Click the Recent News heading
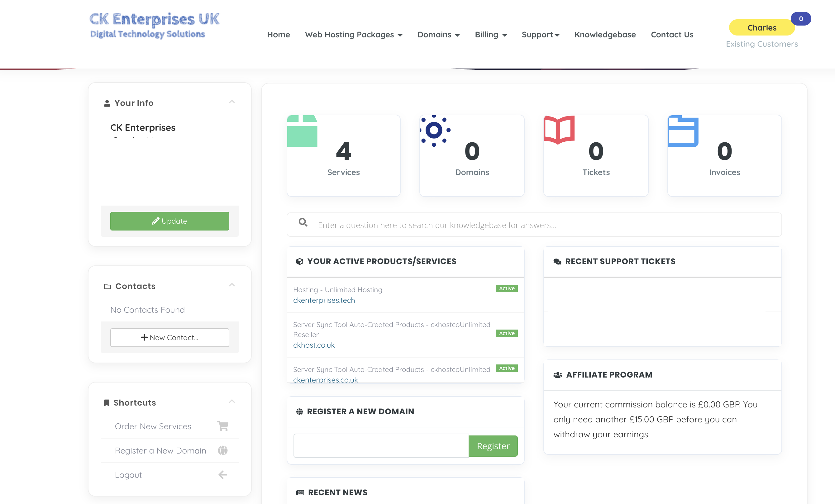The height and width of the screenshot is (504, 835). [337, 492]
